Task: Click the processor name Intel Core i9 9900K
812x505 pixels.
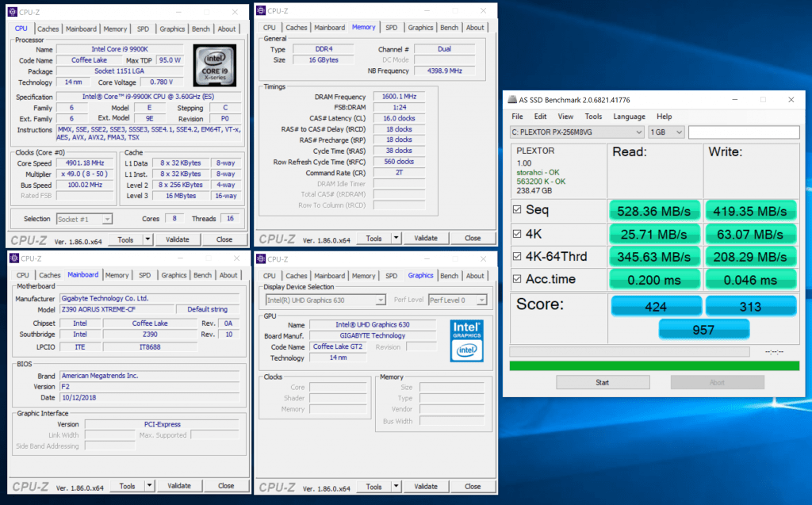Action: (120, 49)
